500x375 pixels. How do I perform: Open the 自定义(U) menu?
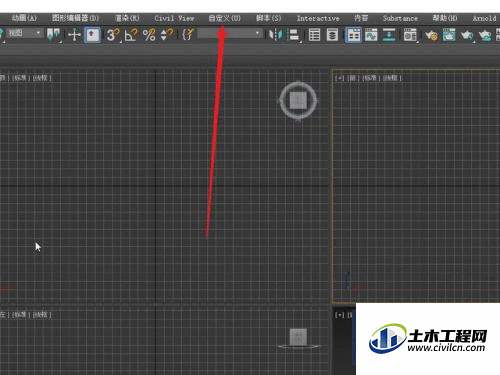point(224,18)
